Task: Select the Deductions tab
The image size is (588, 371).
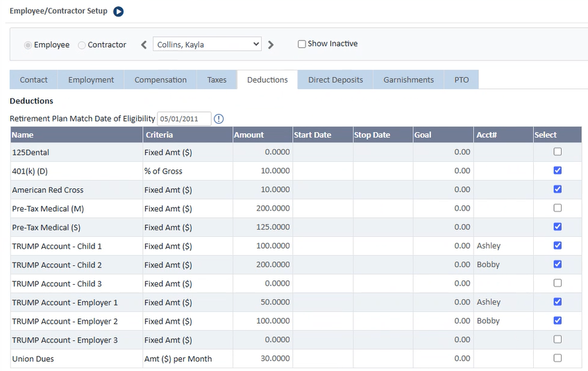Action: click(x=267, y=79)
